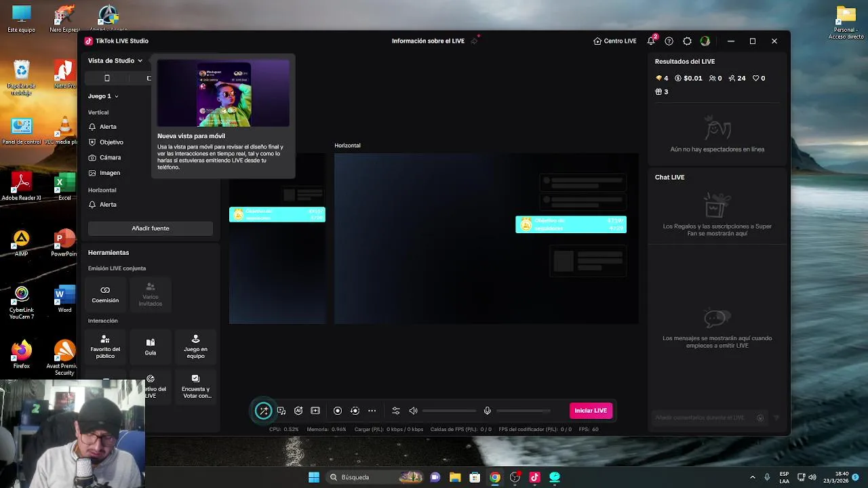
Task: Adjust the speaker volume slider
Action: click(x=449, y=411)
